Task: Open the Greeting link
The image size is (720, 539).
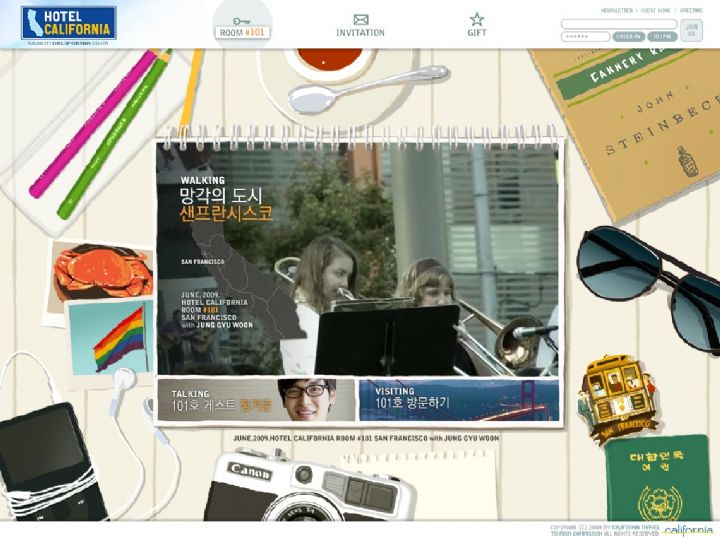Action: pos(692,10)
